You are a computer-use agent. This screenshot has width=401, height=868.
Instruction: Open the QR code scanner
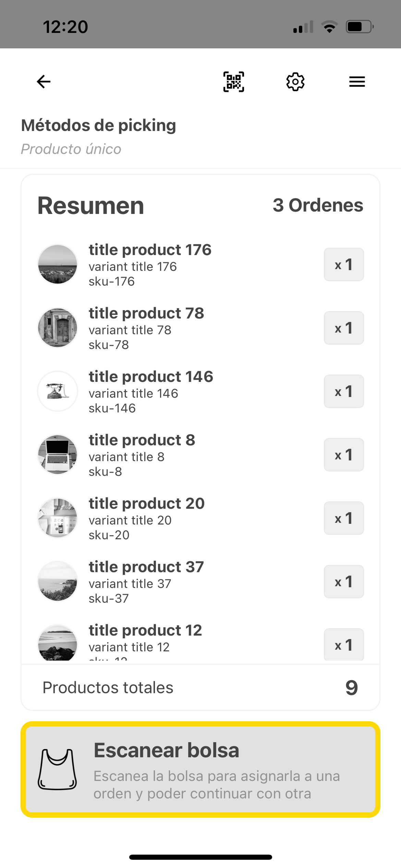[x=234, y=82]
